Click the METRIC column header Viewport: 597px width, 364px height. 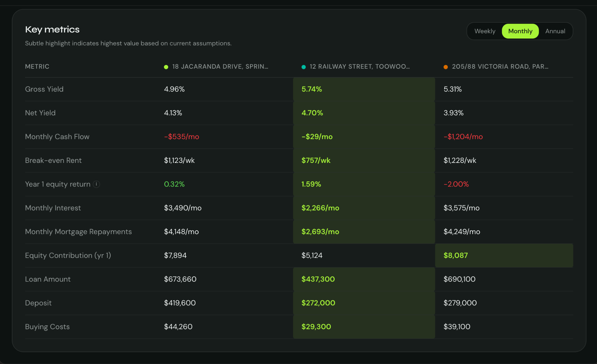pyautogui.click(x=37, y=67)
